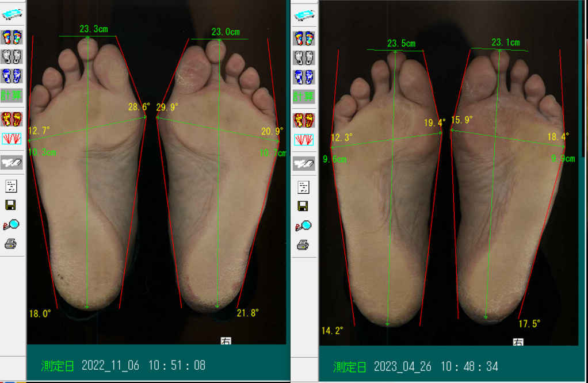
Task: Click the gray eraser icon in left toolbar
Action: coord(12,162)
